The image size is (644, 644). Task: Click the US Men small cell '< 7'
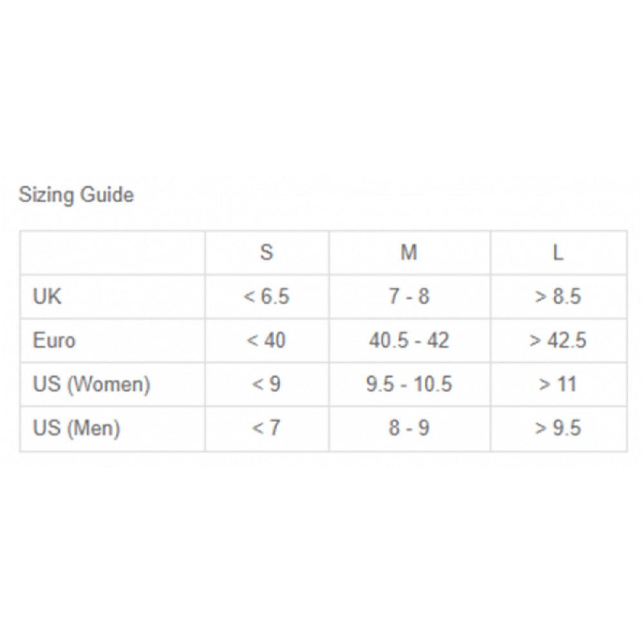(267, 428)
